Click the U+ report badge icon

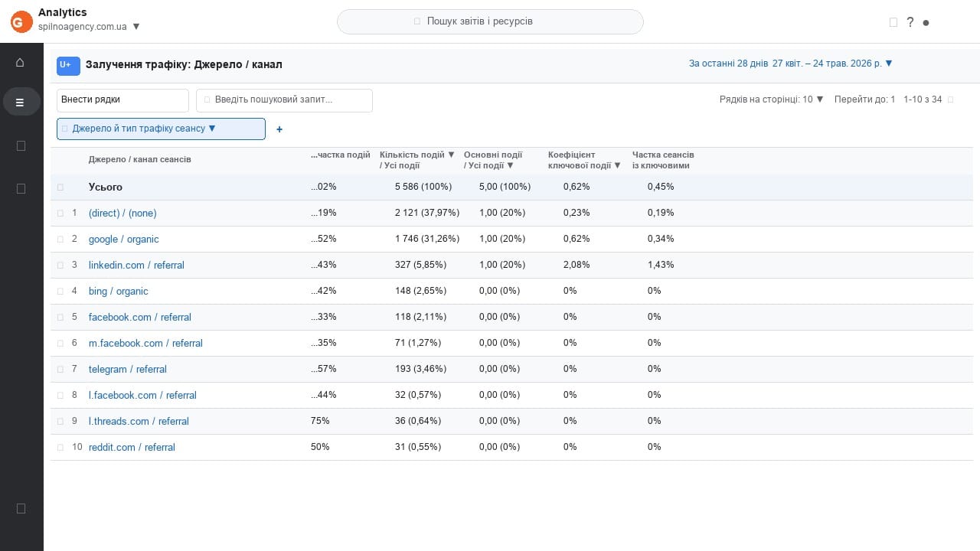[68, 65]
